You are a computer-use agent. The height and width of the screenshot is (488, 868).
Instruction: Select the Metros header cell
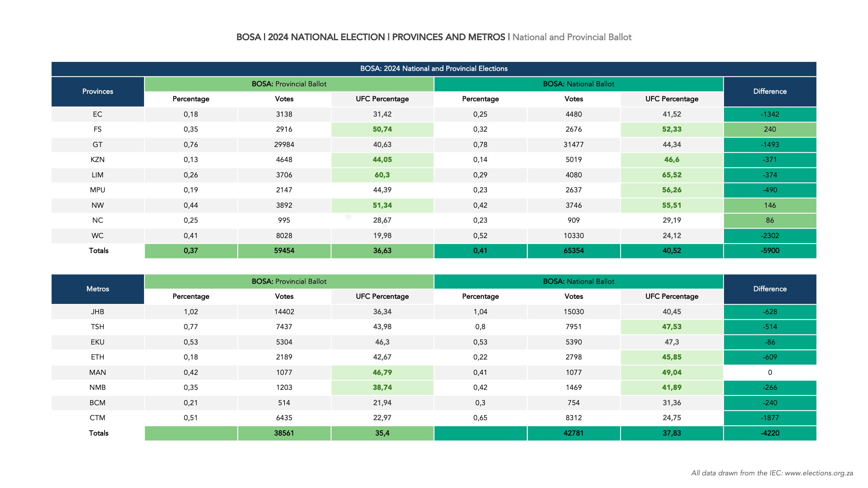click(x=97, y=289)
